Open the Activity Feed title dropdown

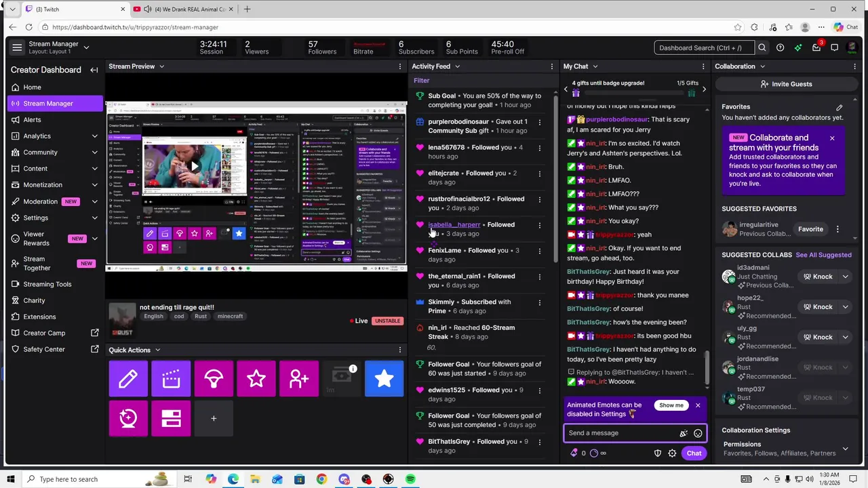(457, 66)
